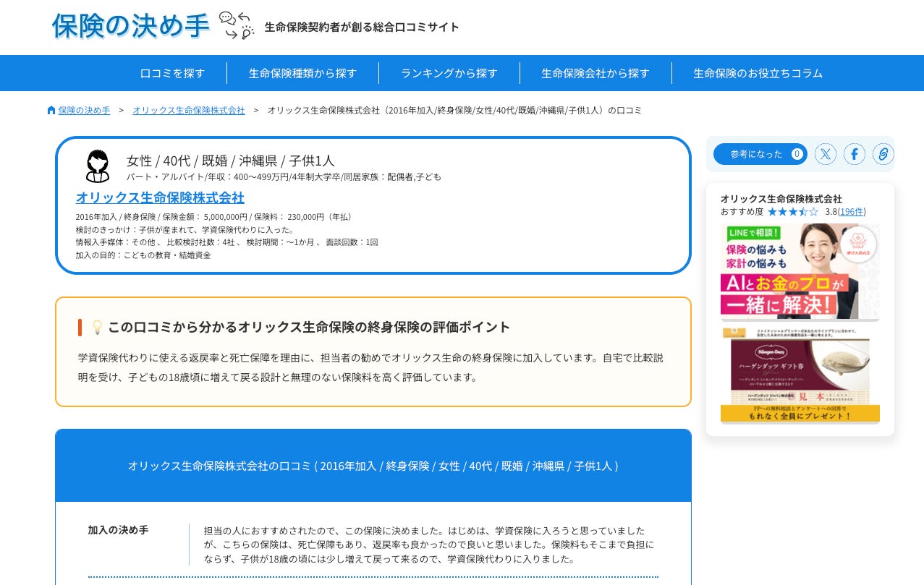This screenshot has height=585, width=924.
Task: Click the 保険の決め手 site logo
Action: [131, 26]
